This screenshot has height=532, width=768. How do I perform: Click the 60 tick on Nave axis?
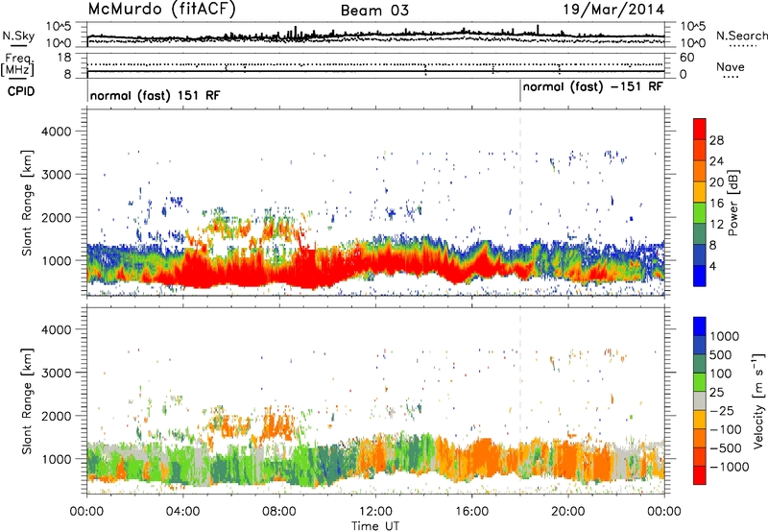point(686,58)
